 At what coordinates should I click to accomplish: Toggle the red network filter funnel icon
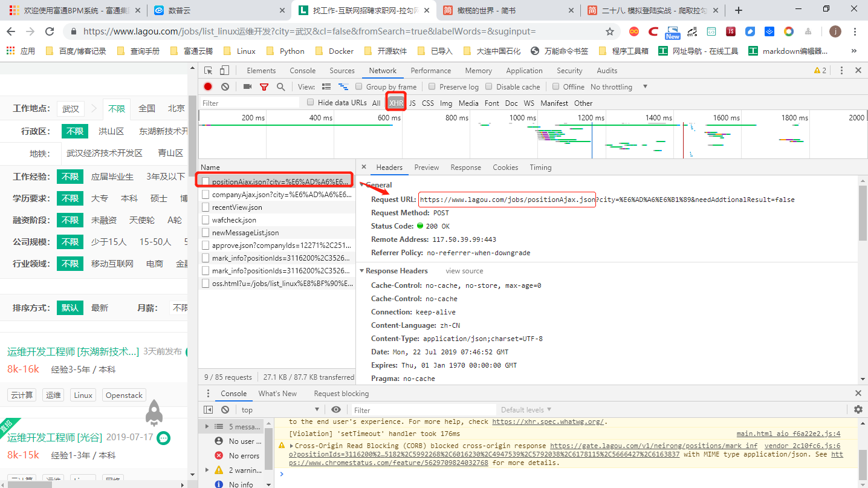point(264,87)
